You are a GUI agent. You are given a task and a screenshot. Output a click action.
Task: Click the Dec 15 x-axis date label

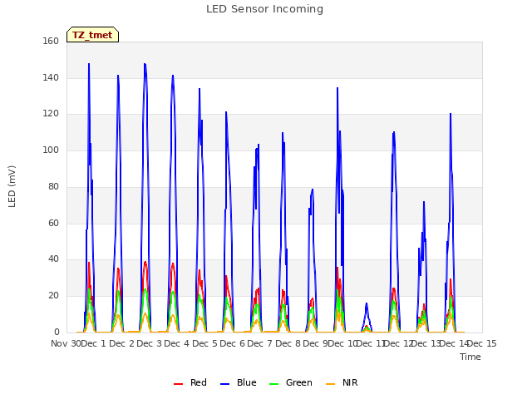(x=482, y=343)
